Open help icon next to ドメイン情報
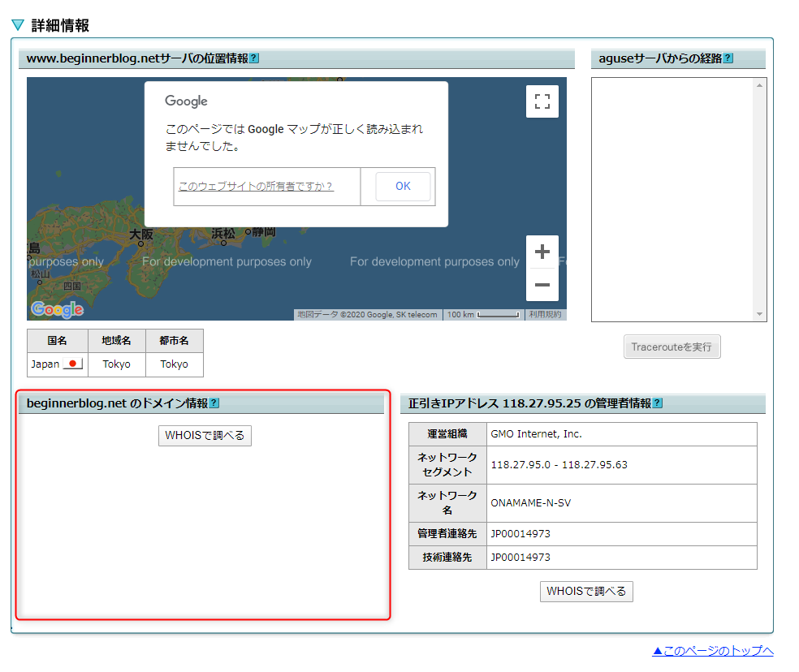 click(214, 403)
